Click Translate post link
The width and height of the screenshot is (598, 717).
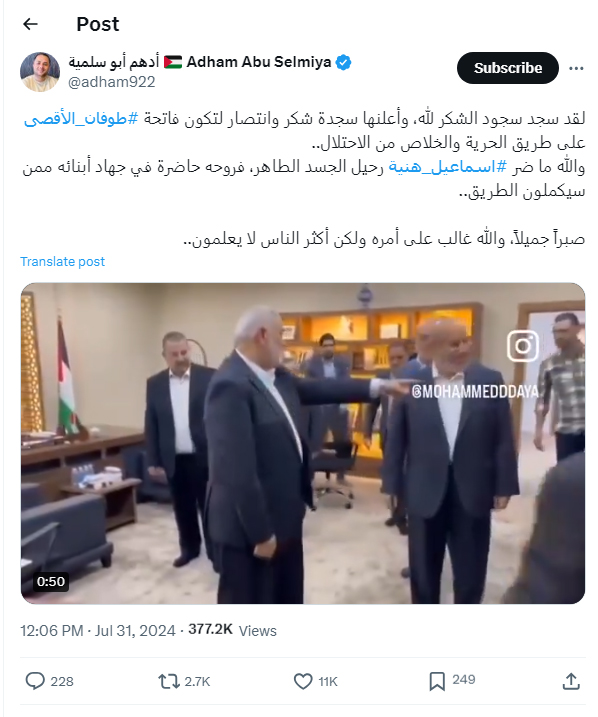tap(62, 261)
